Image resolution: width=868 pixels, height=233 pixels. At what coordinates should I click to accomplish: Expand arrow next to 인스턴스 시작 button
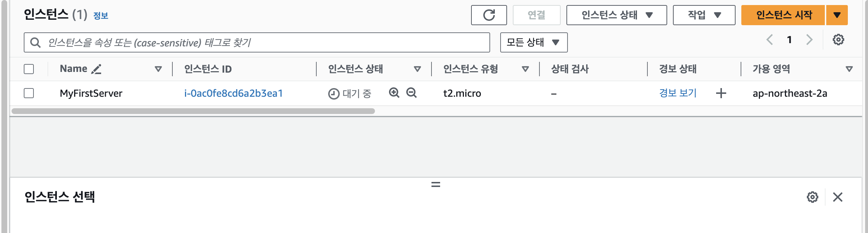[837, 15]
